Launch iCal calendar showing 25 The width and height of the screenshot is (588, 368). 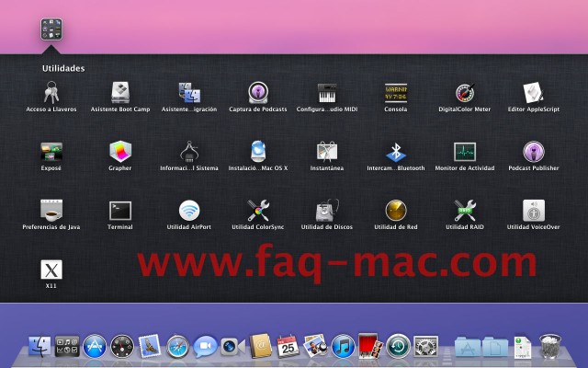[288, 346]
